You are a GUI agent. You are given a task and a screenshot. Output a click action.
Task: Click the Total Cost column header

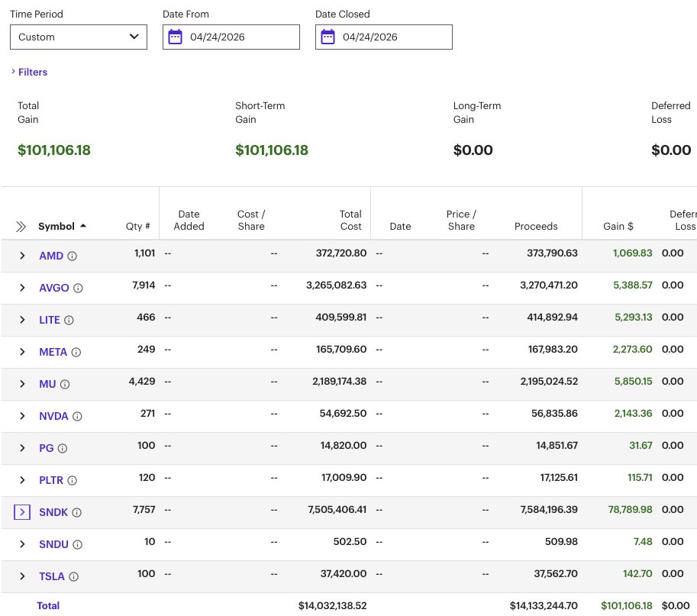pos(350,220)
